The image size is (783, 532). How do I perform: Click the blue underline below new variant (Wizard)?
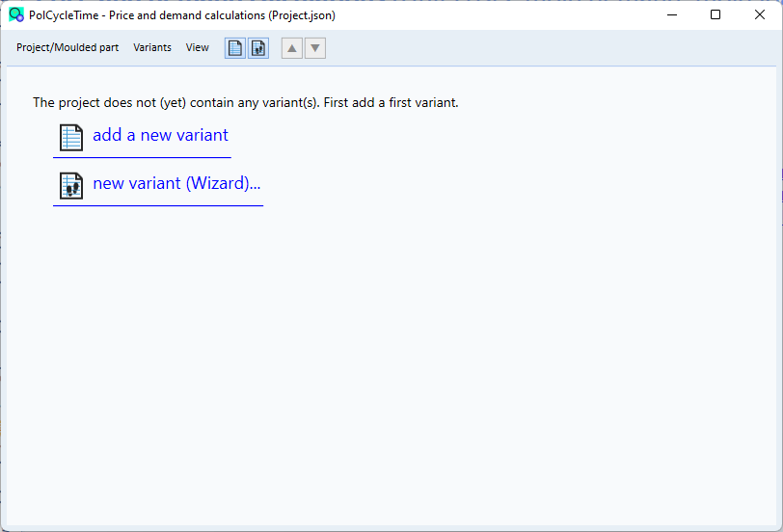158,205
